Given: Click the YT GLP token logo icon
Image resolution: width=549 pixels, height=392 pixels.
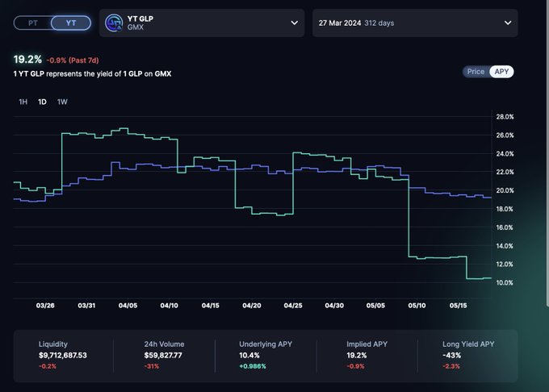Looking at the screenshot, I should coord(114,23).
